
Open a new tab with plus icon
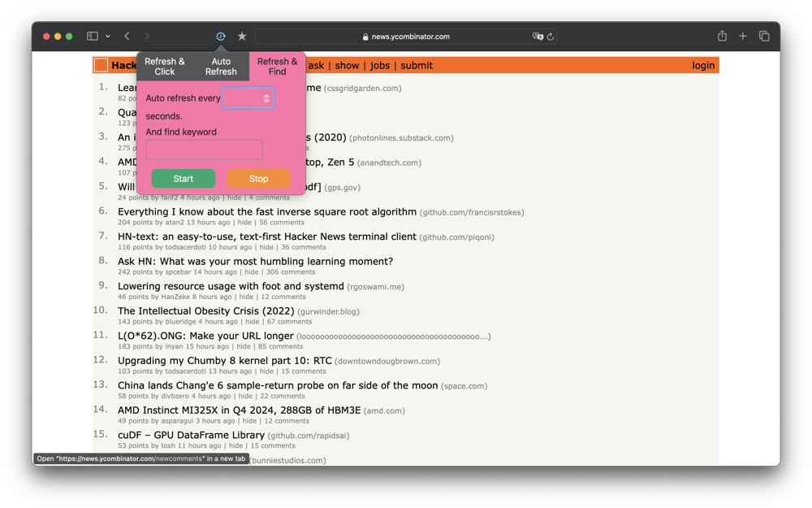[x=743, y=37]
